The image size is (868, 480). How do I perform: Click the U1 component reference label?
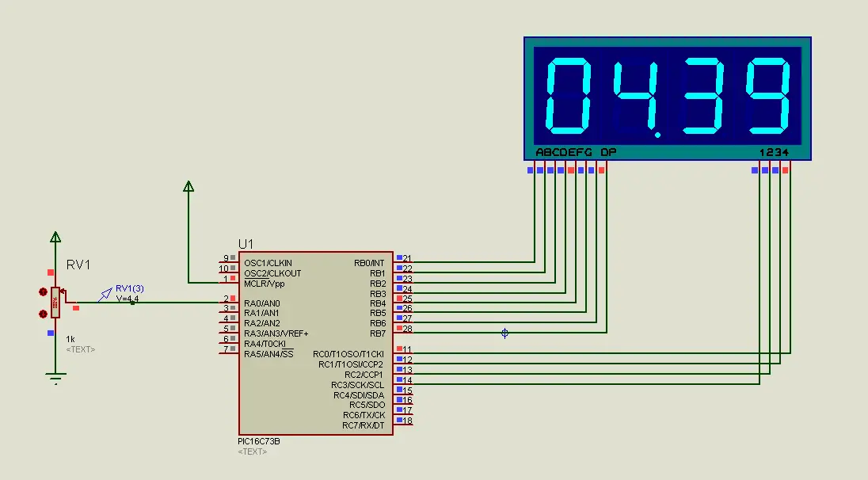point(246,244)
